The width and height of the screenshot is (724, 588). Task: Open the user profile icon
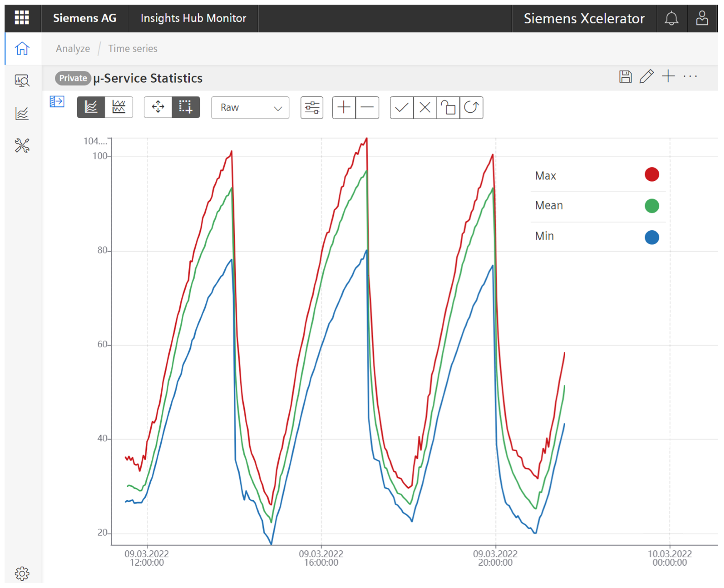(702, 18)
